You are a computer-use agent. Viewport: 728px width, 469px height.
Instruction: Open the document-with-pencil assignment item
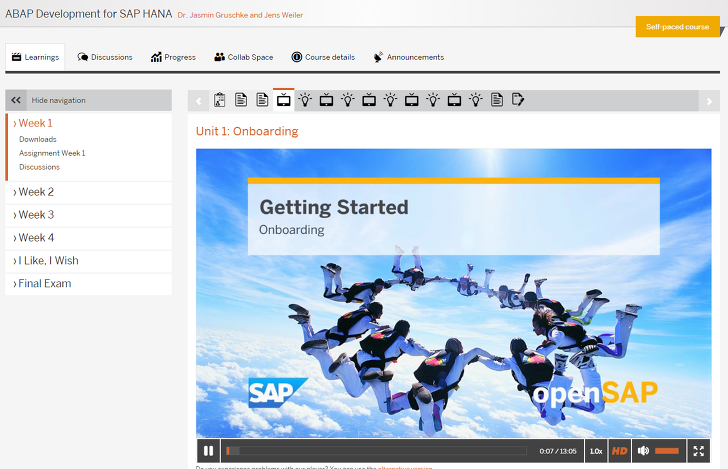[x=518, y=100]
